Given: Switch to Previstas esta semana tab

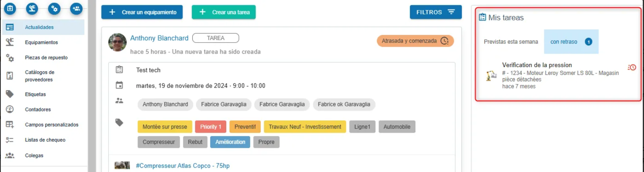Looking at the screenshot, I should [510, 42].
